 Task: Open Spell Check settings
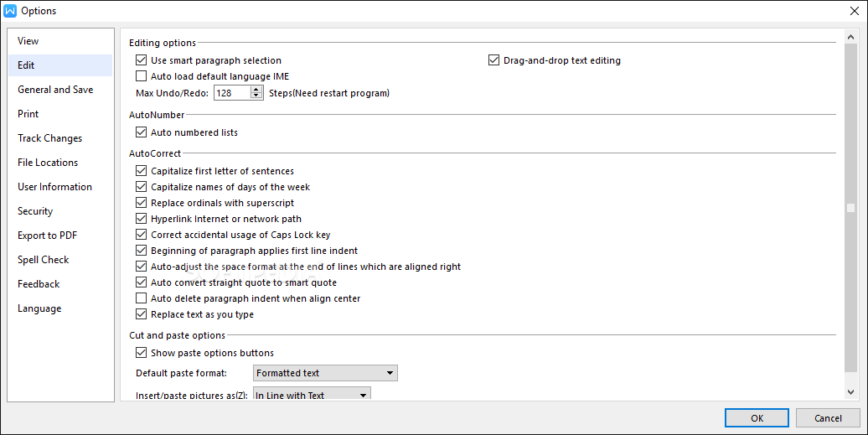(x=60, y=260)
